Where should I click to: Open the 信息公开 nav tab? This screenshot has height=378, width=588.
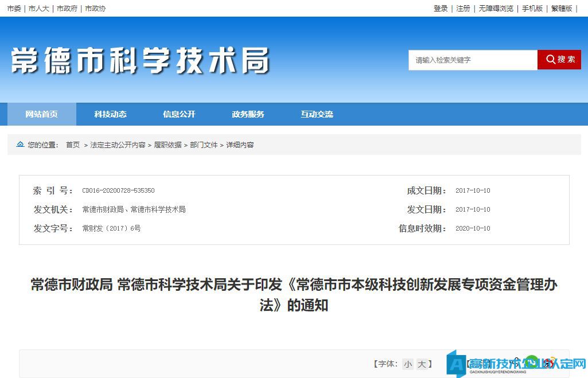[179, 114]
